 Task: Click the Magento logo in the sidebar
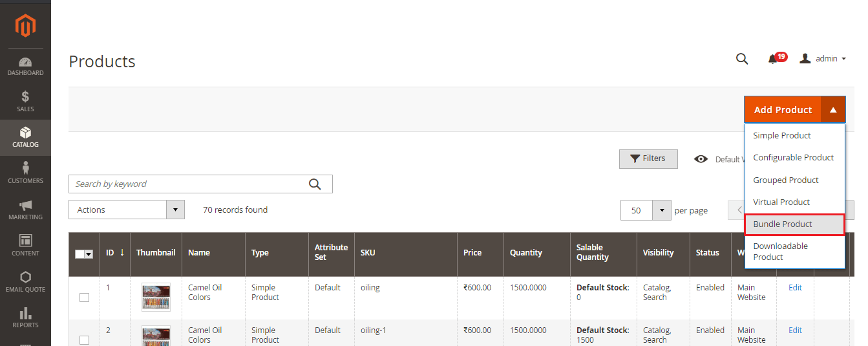[x=25, y=25]
